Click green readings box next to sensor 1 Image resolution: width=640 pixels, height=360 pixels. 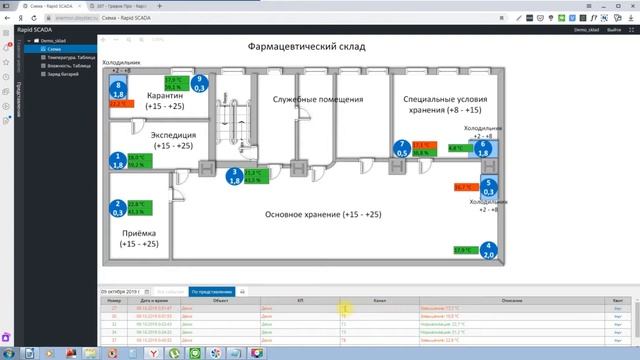[x=140, y=161]
